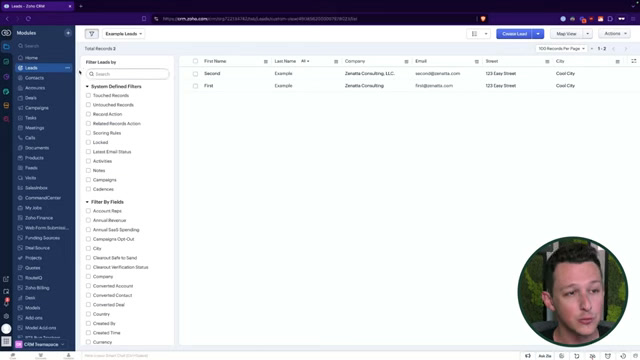Click the Map View button
The height and width of the screenshot is (360, 640).
point(566,34)
